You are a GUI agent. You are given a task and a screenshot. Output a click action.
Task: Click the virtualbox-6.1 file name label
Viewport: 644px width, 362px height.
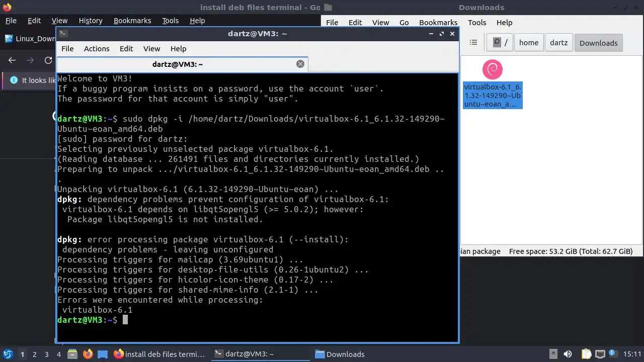coord(493,95)
